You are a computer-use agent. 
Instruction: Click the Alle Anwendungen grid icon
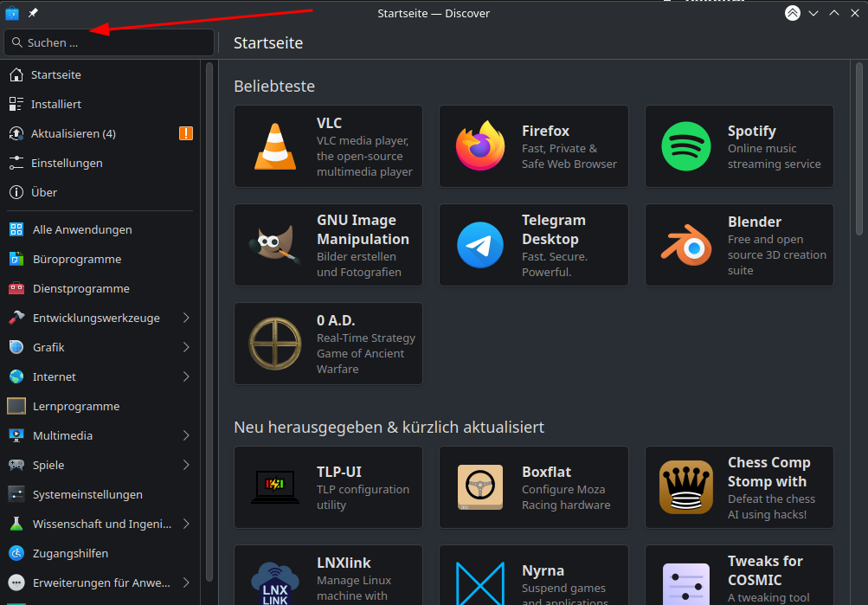point(16,229)
